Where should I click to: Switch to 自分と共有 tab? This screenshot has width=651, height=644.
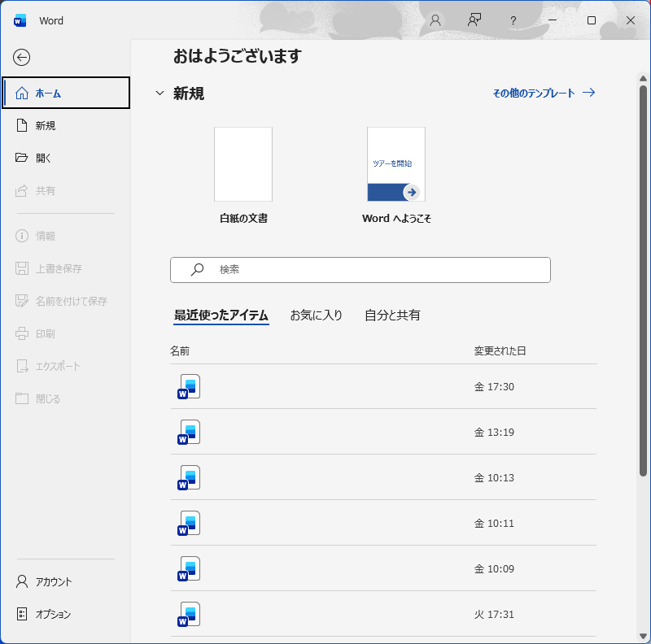tap(392, 315)
